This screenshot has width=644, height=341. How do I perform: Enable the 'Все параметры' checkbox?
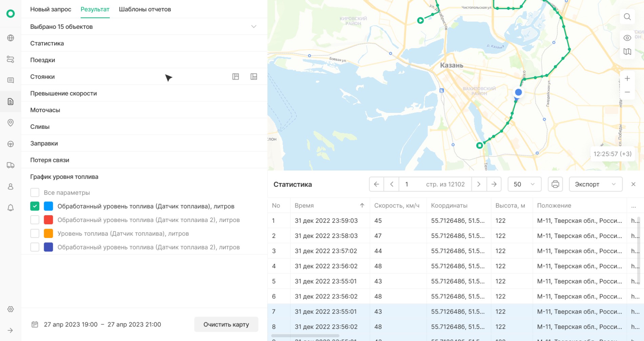click(35, 193)
